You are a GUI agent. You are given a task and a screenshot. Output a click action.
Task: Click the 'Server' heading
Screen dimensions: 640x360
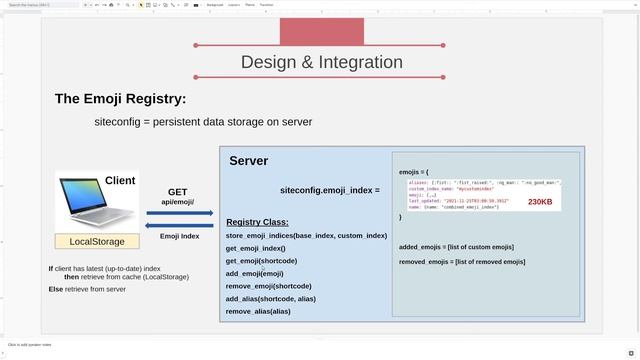click(x=249, y=161)
